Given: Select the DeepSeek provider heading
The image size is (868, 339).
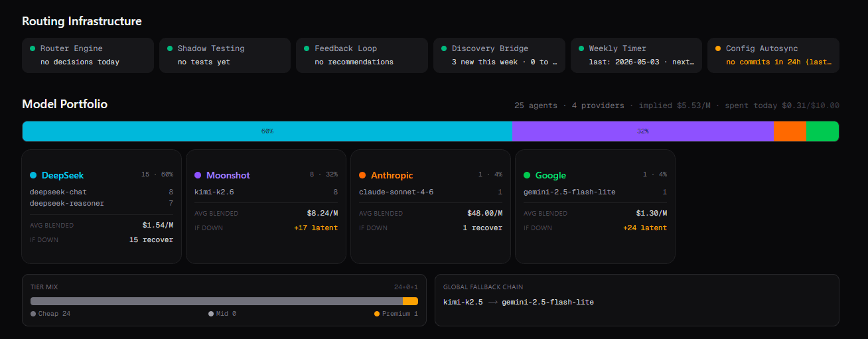Looking at the screenshot, I should coord(62,175).
